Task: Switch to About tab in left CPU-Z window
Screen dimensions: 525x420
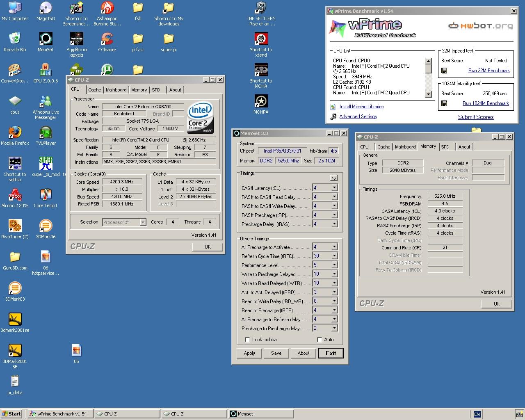Action: tap(175, 90)
